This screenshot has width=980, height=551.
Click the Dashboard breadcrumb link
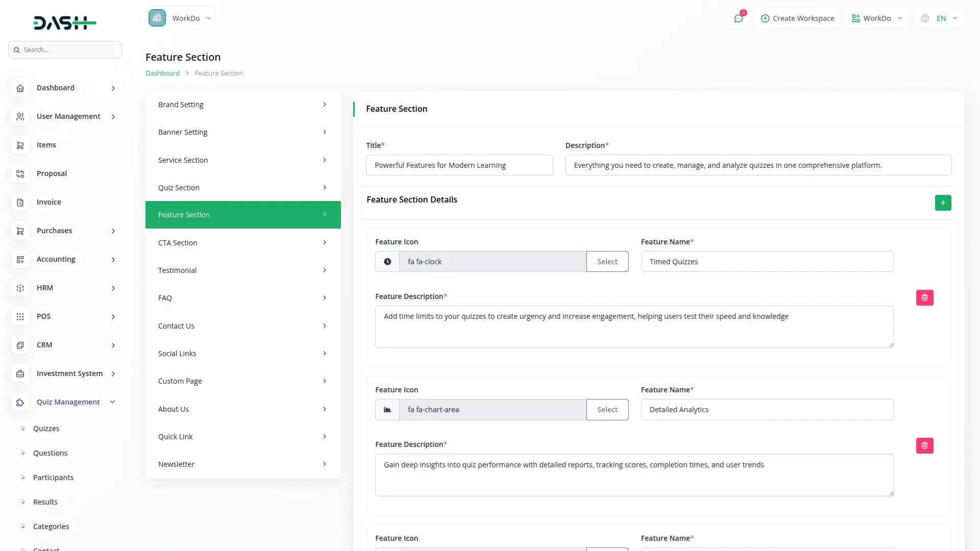point(162,73)
